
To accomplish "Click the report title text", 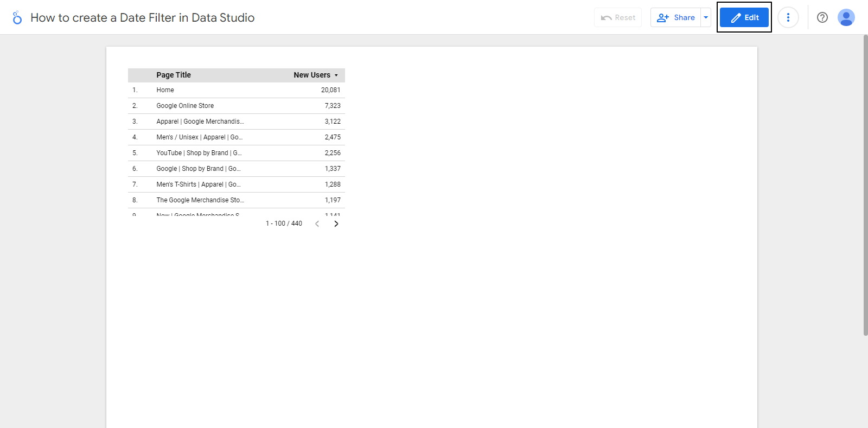I will [x=143, y=17].
